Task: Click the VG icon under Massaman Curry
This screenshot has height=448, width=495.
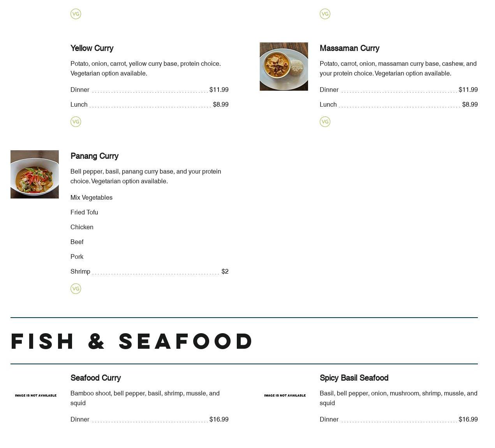Action: tap(325, 122)
